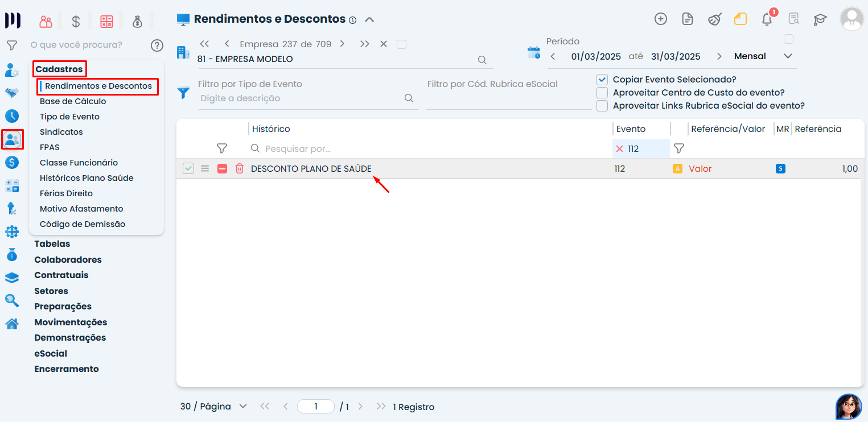Expand the Colaboradores menu section
This screenshot has height=422, width=868.
coord(68,260)
